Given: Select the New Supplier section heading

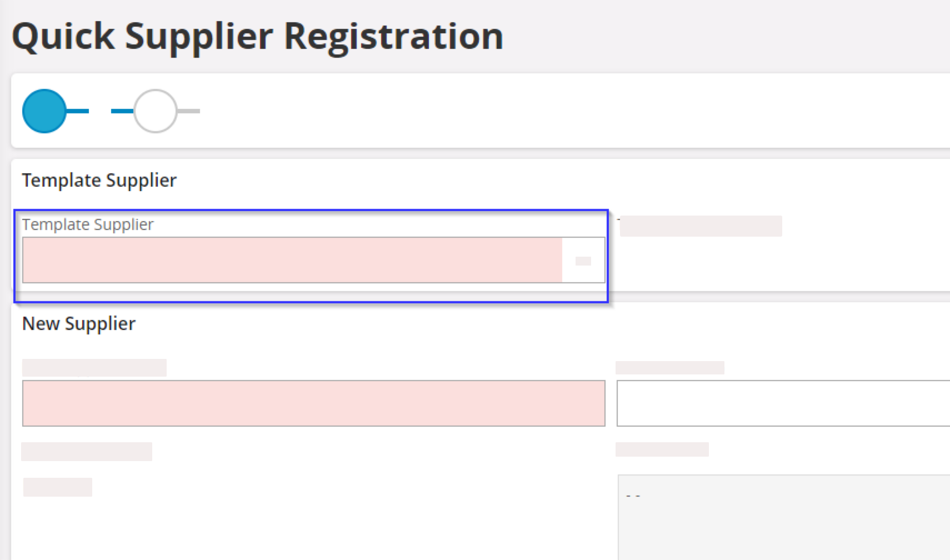Looking at the screenshot, I should [x=79, y=324].
